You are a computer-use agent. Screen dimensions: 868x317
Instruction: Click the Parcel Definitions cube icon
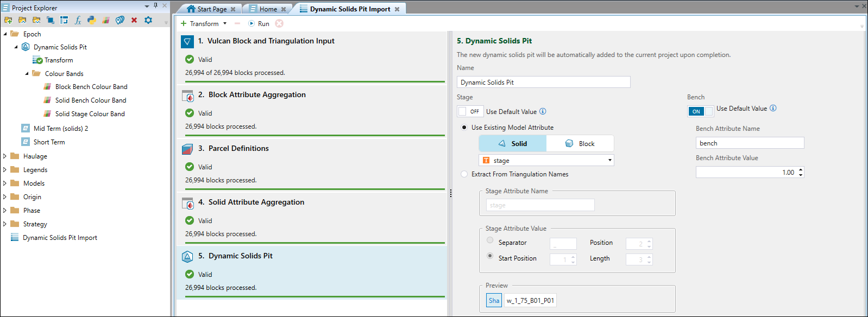(187, 149)
